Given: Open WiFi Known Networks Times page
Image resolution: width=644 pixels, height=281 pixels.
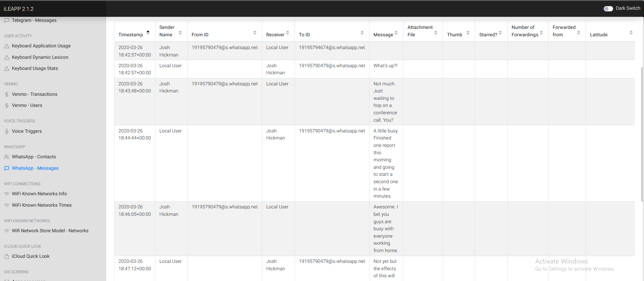Looking at the screenshot, I should click(x=42, y=205).
